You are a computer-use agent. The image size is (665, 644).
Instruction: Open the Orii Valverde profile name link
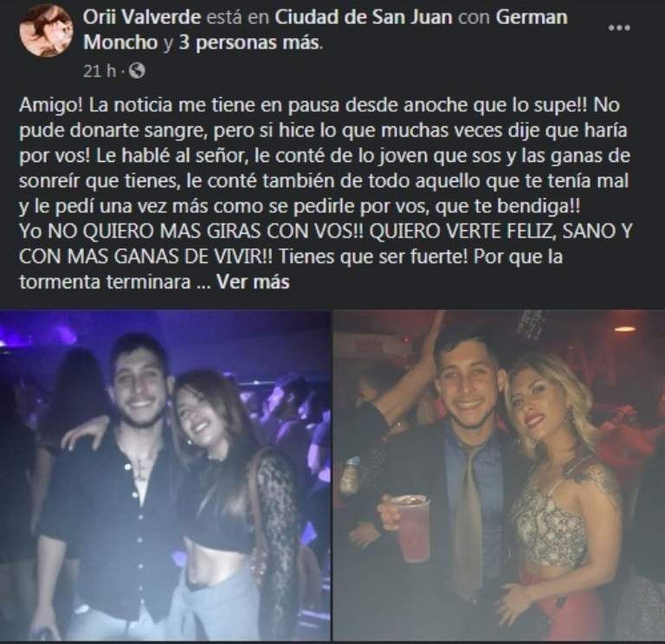point(142,17)
